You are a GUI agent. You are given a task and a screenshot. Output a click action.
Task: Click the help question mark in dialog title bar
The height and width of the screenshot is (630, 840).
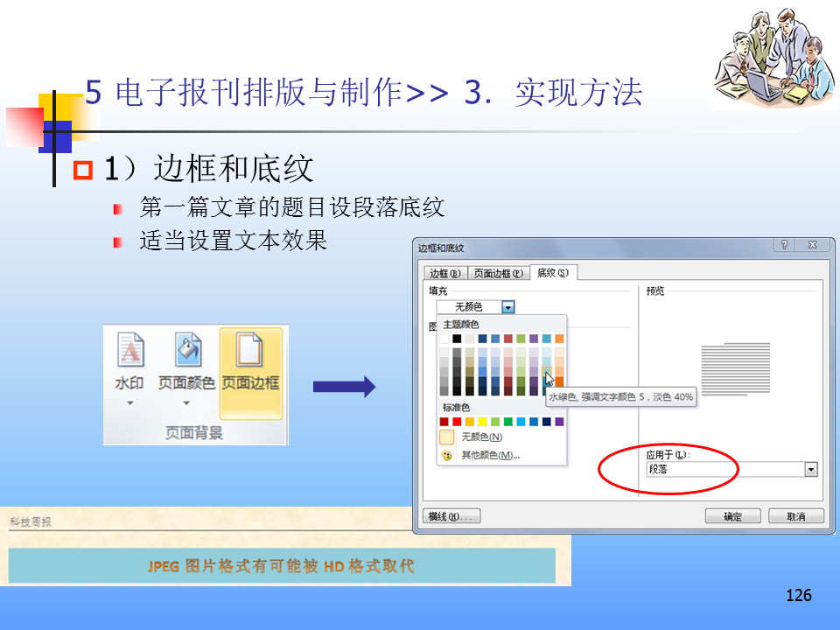tap(784, 245)
